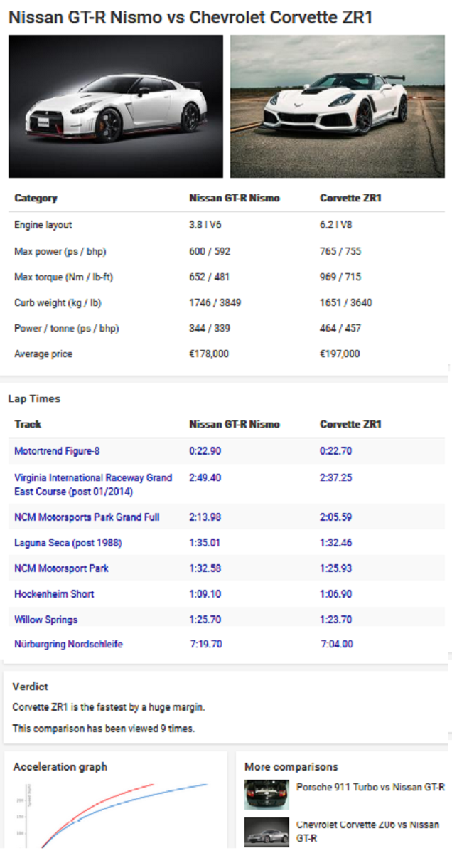The image size is (452, 868).
Task: Open the Laguna Seca (post 1988) link
Action: coord(68,543)
